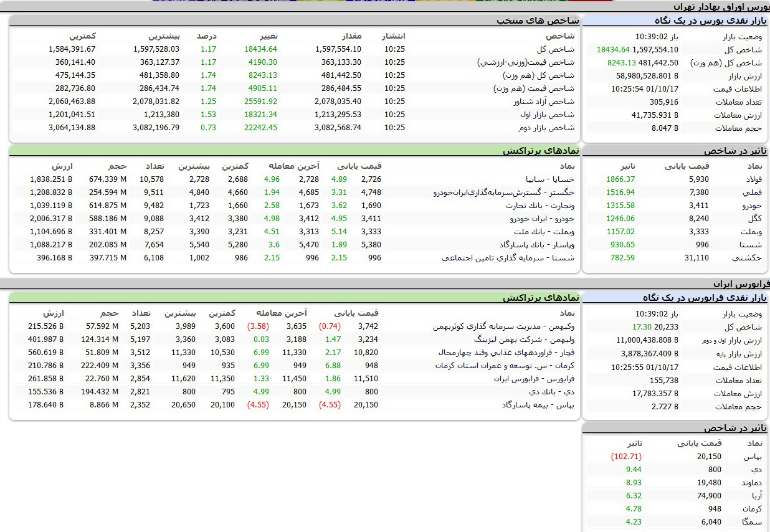This screenshot has height=532, width=770.
Task: Select شاخص آزاد شناور index row
Action: [296, 102]
